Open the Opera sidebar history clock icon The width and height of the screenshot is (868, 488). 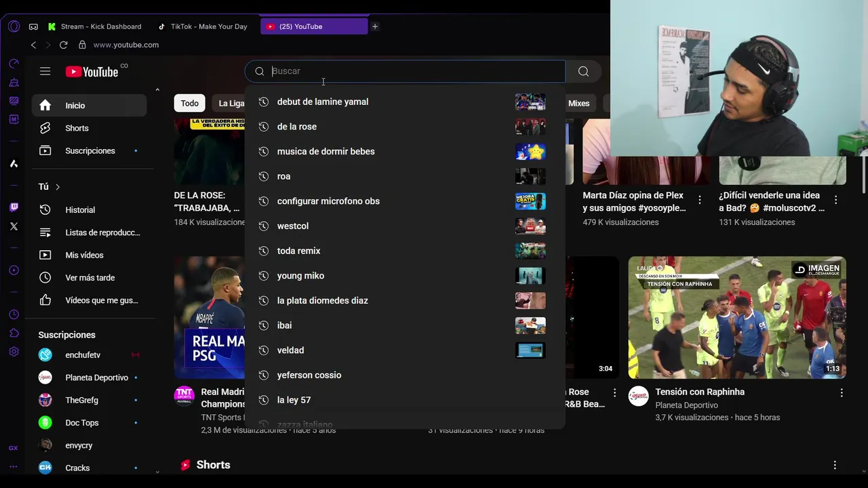coord(14,314)
